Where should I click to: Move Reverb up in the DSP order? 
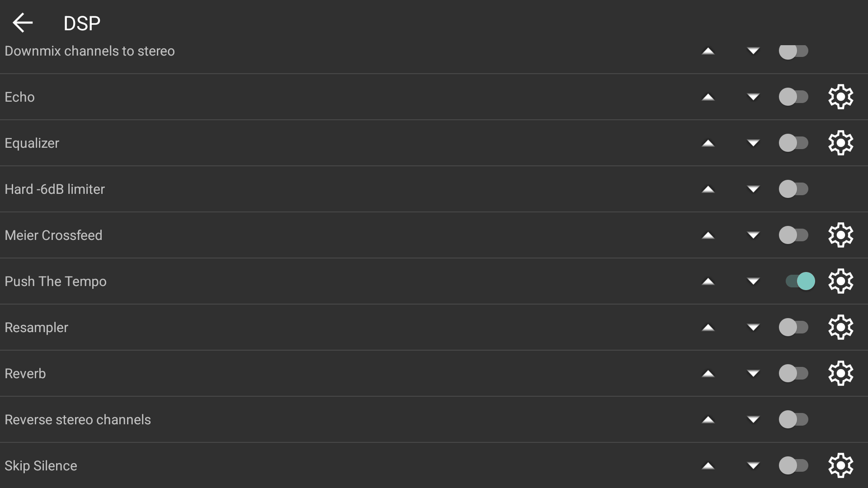708,373
